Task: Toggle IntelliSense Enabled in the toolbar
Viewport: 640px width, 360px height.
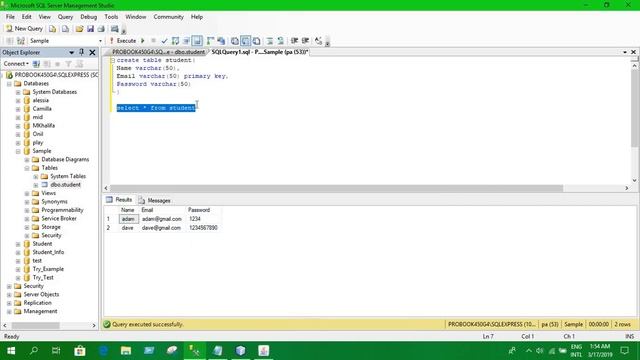Action: pos(197,41)
